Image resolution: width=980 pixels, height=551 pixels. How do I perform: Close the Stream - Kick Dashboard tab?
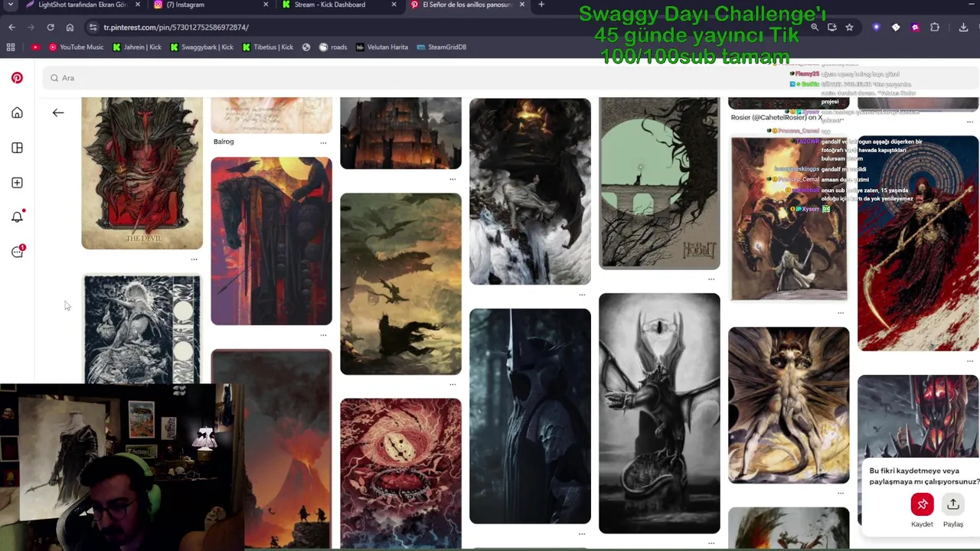(x=394, y=5)
